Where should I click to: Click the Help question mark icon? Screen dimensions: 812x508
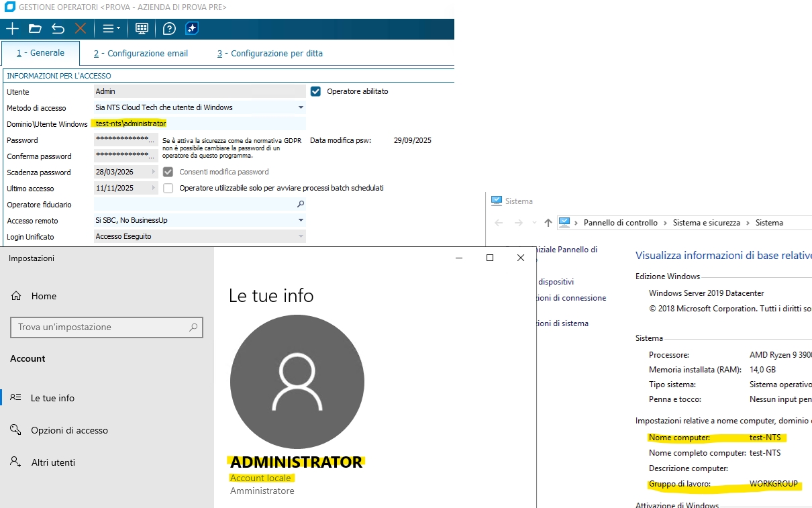[x=169, y=28]
